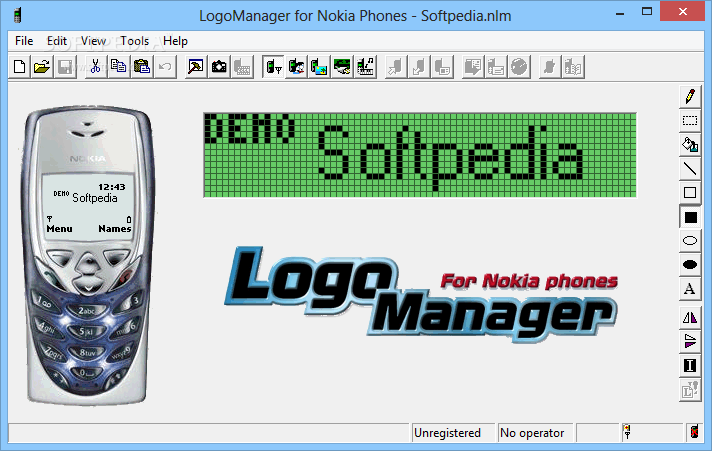Click the grayed phone keypad toolbar icon
712x451 pixels.
coord(242,67)
